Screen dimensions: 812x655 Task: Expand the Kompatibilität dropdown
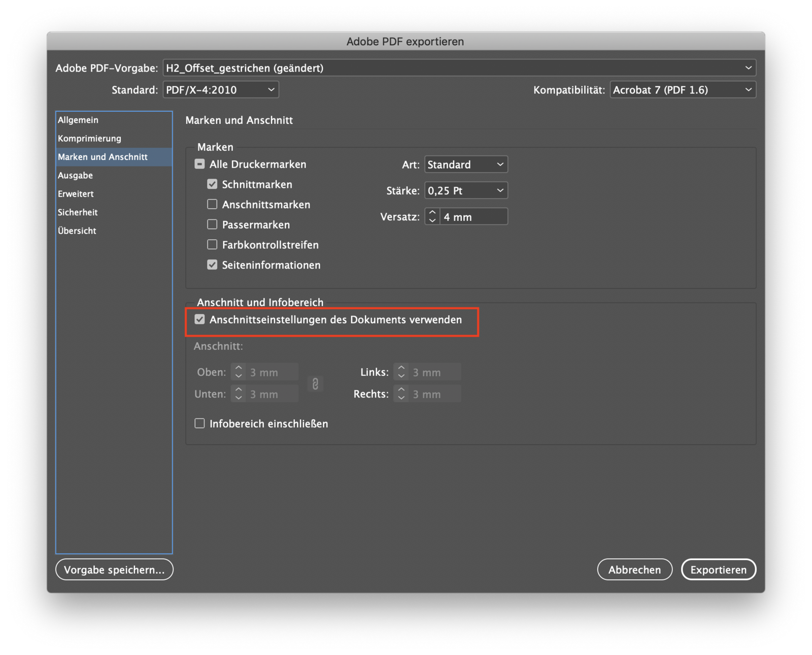pyautogui.click(x=682, y=90)
